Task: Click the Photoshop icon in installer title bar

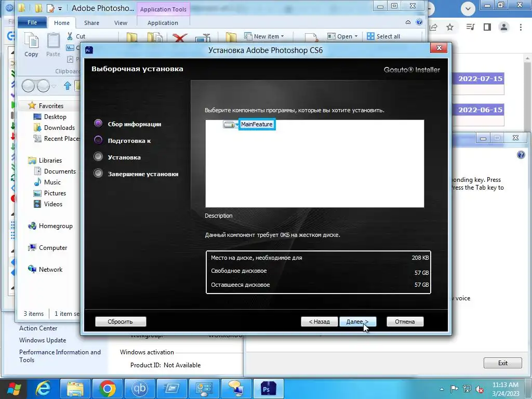Action: click(x=89, y=50)
